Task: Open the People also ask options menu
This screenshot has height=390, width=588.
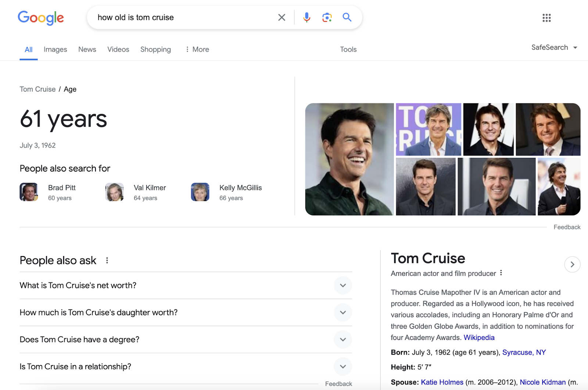Action: coord(107,260)
